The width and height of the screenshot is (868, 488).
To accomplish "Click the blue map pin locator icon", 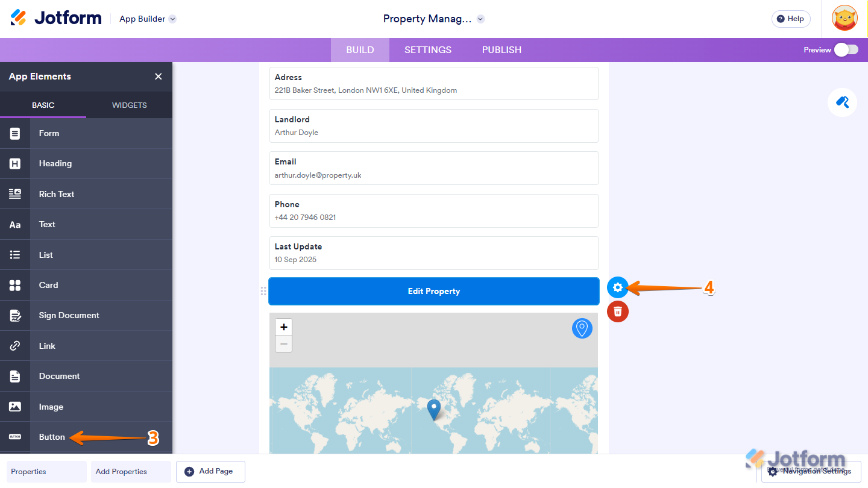I will pos(582,328).
